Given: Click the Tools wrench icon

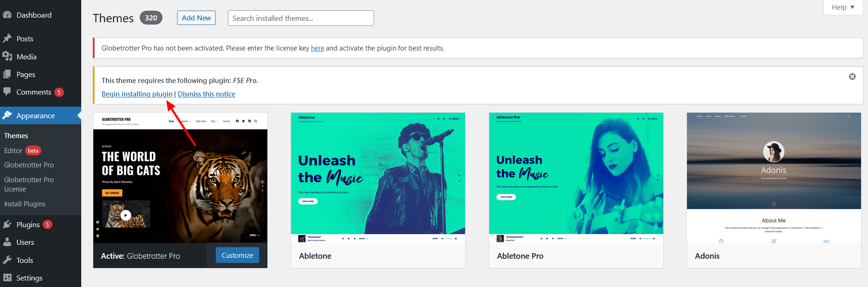Looking at the screenshot, I should coord(7,260).
